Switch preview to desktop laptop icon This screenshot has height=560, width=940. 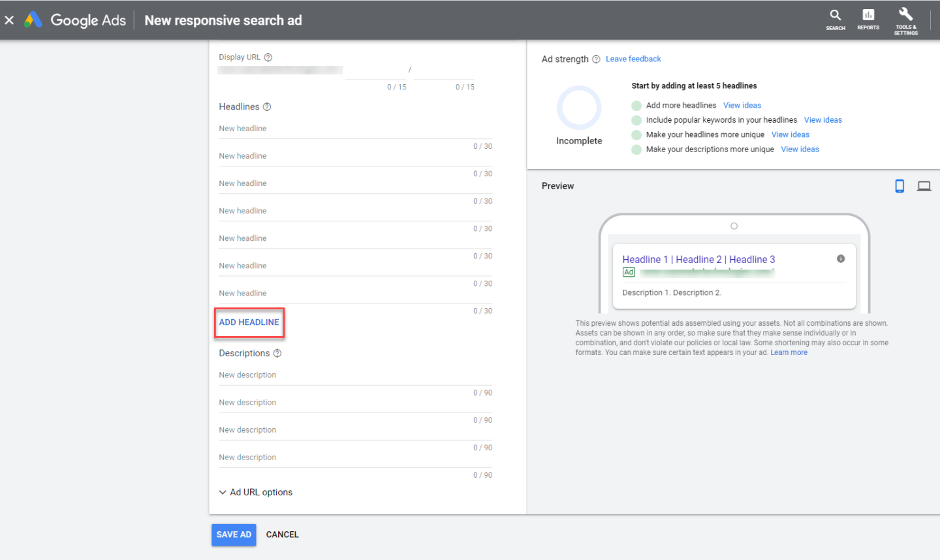[x=924, y=186]
